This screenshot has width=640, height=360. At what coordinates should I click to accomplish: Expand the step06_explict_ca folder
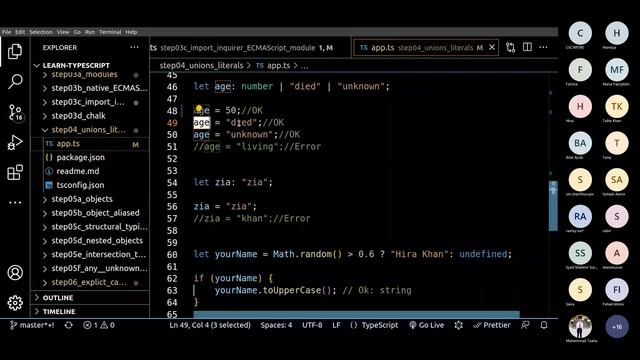[89, 282]
